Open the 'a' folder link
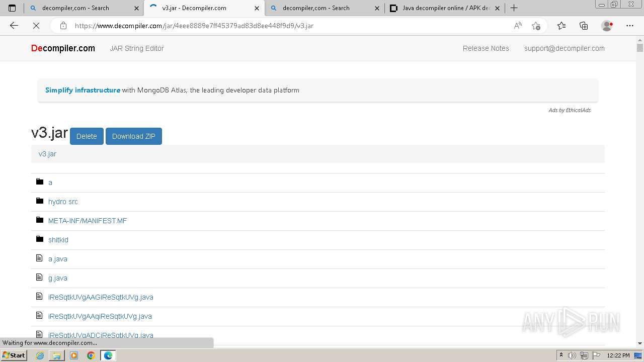644x362 pixels. (50, 183)
